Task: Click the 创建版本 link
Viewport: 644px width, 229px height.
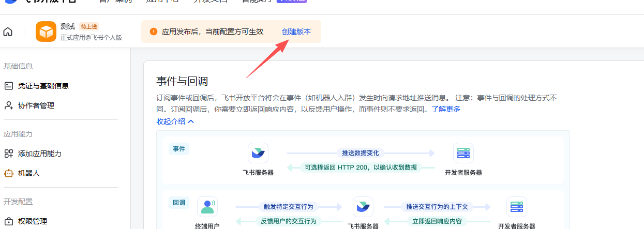Action: pyautogui.click(x=296, y=32)
